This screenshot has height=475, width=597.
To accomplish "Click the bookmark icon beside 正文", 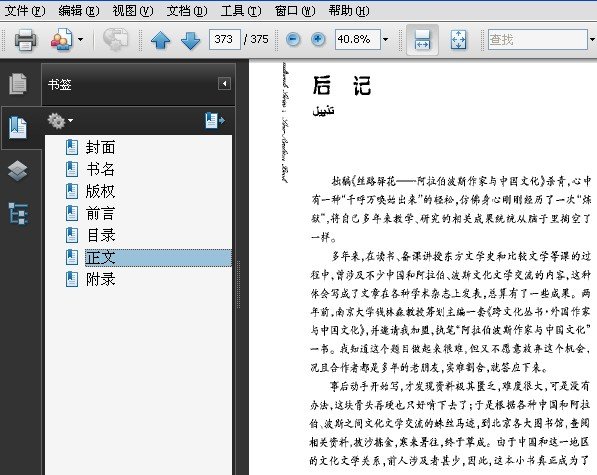I will pos(72,258).
